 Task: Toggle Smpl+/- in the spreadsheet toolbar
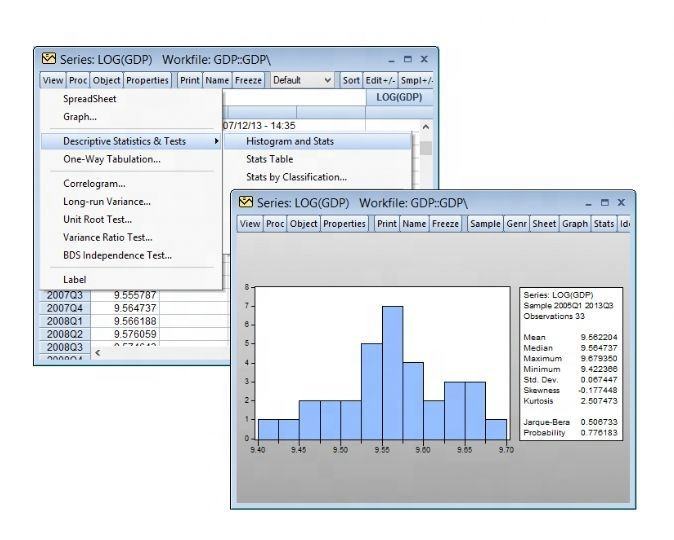coord(416,80)
